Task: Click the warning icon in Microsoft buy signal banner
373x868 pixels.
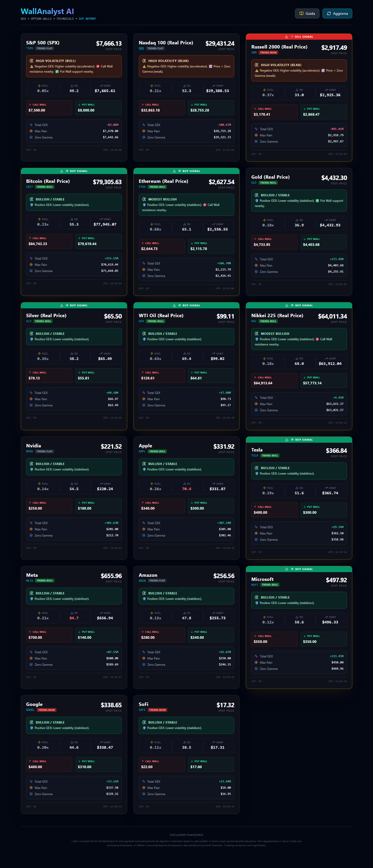Action: tap(286, 569)
